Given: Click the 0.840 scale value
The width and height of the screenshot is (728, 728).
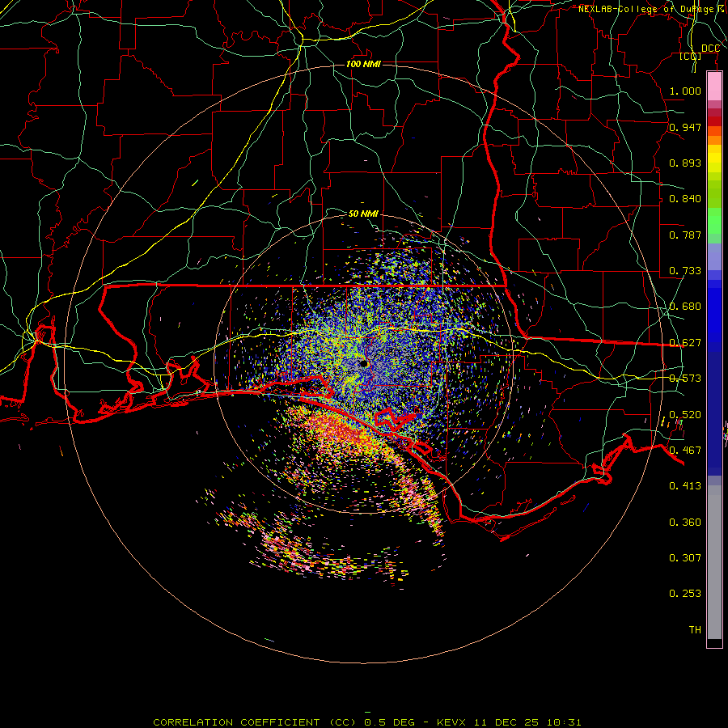Looking at the screenshot, I should (685, 199).
